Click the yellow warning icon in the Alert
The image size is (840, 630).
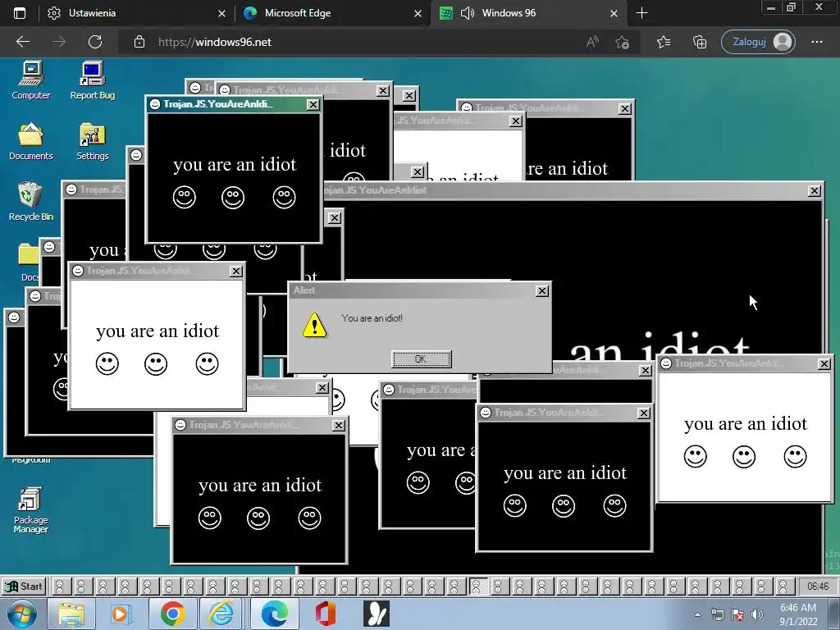tap(314, 325)
